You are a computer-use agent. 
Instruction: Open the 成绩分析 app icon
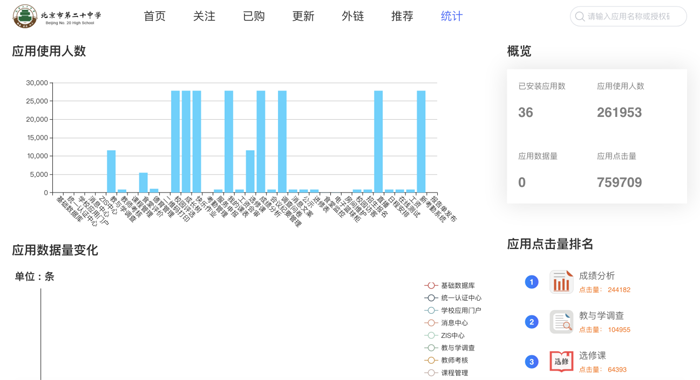[561, 282]
